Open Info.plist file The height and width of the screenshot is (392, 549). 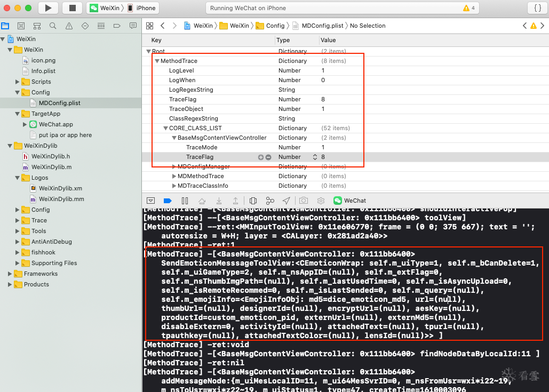point(43,71)
